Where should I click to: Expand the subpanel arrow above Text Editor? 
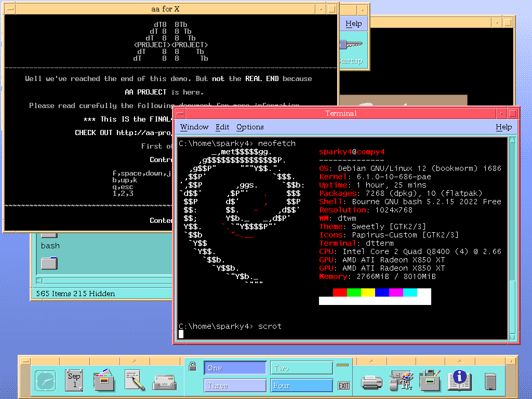(135, 361)
